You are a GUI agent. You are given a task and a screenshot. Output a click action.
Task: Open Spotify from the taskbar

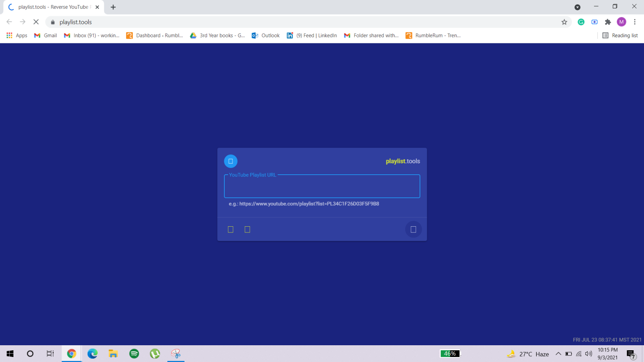point(134,354)
